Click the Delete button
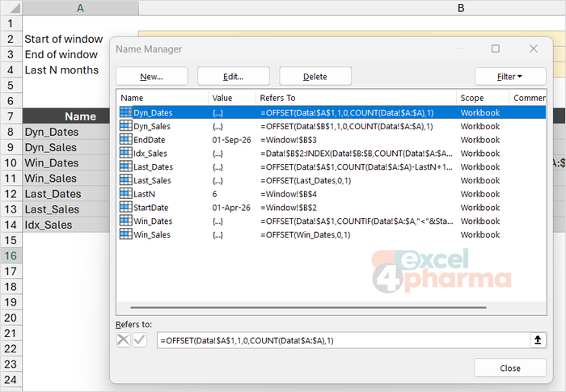Screen dimensions: 566x392 pos(315,77)
